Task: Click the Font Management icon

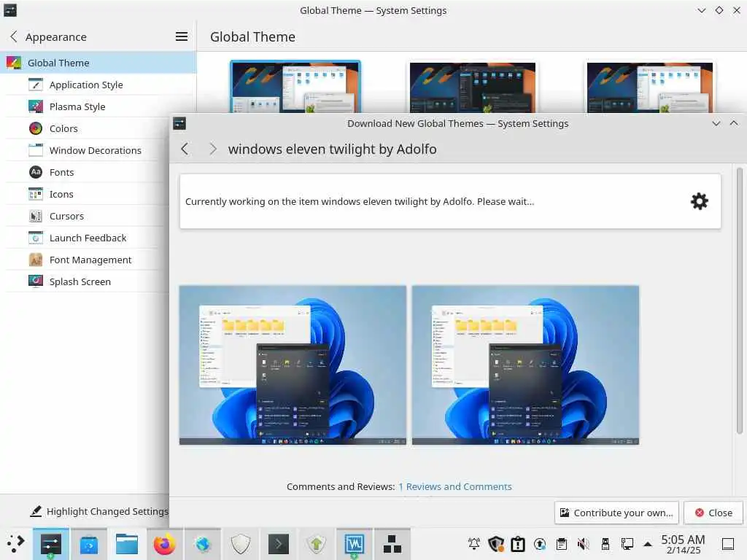Action: pyautogui.click(x=36, y=260)
